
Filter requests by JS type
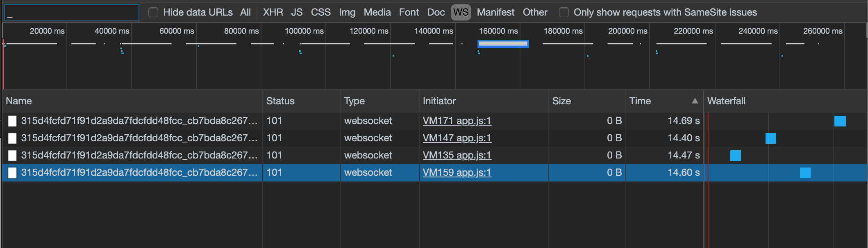[297, 12]
